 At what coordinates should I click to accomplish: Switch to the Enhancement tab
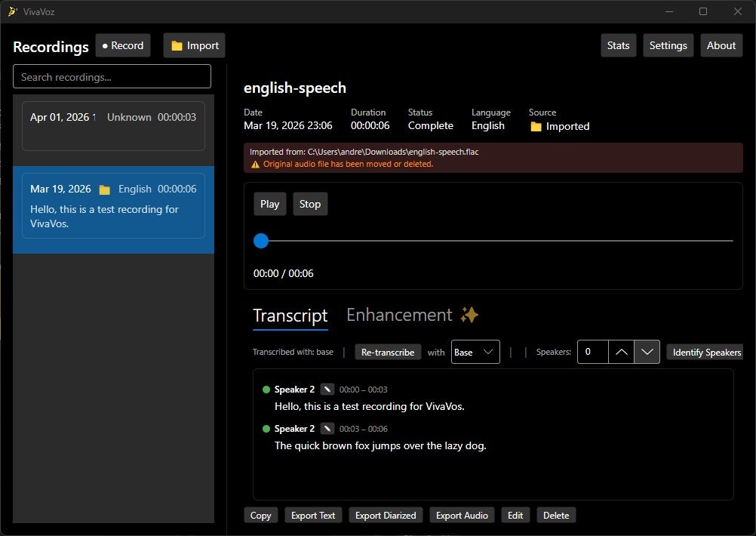coord(399,315)
